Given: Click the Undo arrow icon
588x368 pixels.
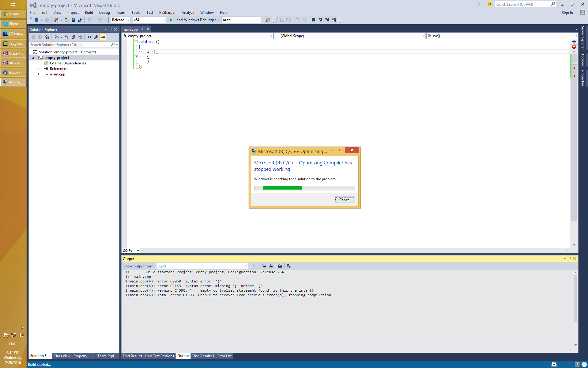Looking at the screenshot, I should coord(89,20).
